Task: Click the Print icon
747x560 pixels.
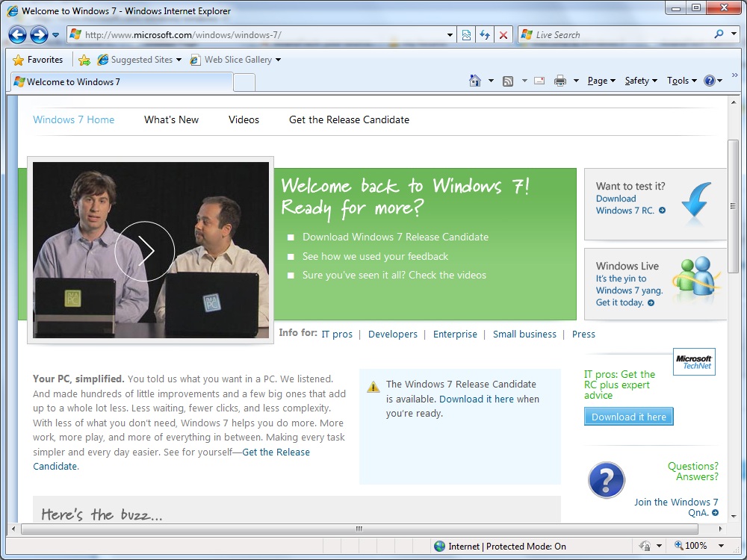Action: coord(560,81)
